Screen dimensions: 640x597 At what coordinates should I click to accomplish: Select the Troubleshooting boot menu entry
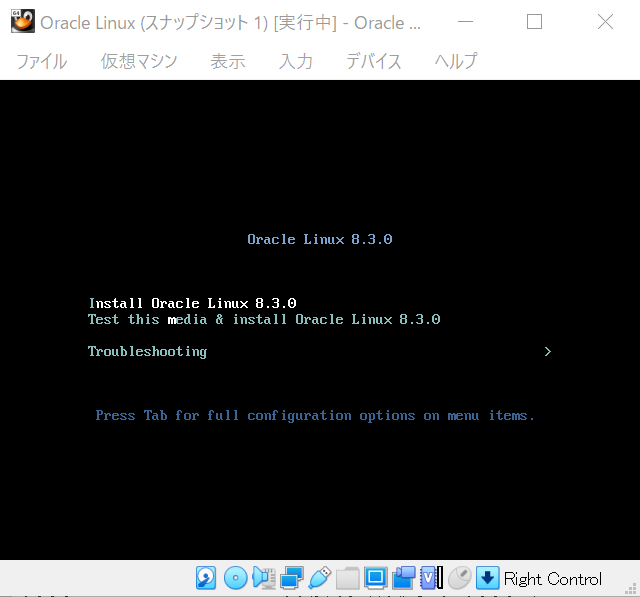(x=147, y=351)
